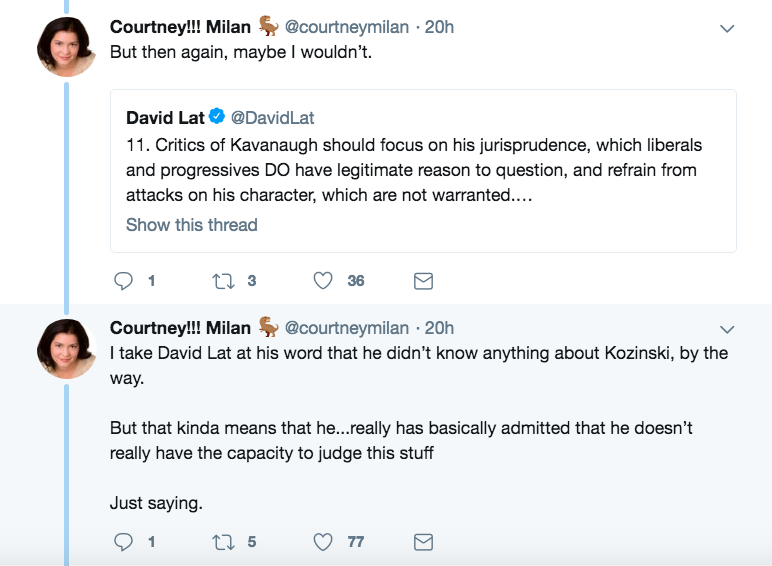Reply to the "Just saying" tweet
772x566 pixels.
click(124, 542)
